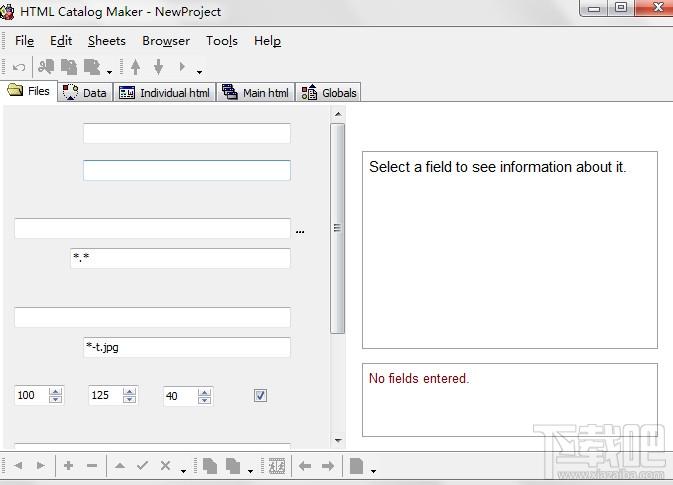The width and height of the screenshot is (673, 485).
Task: Switch to the Individual html tab
Action: [x=166, y=93]
